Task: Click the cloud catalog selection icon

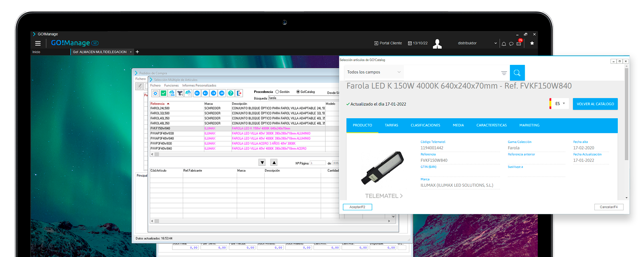Action: click(x=172, y=93)
